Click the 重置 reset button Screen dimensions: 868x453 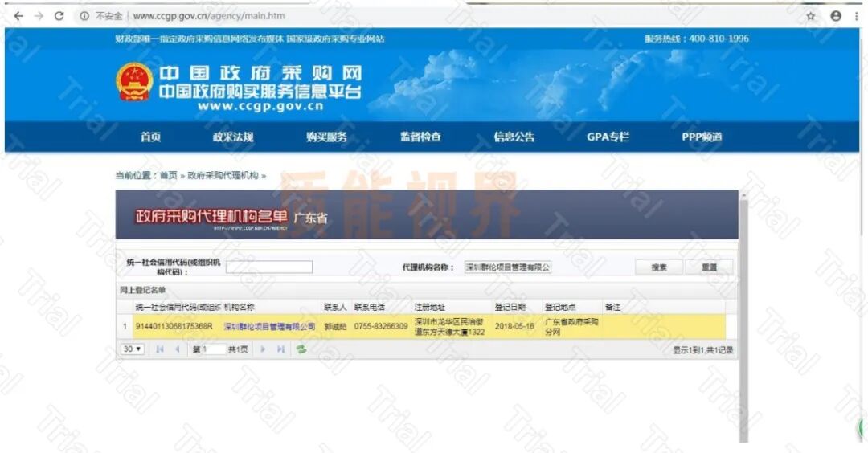click(709, 267)
